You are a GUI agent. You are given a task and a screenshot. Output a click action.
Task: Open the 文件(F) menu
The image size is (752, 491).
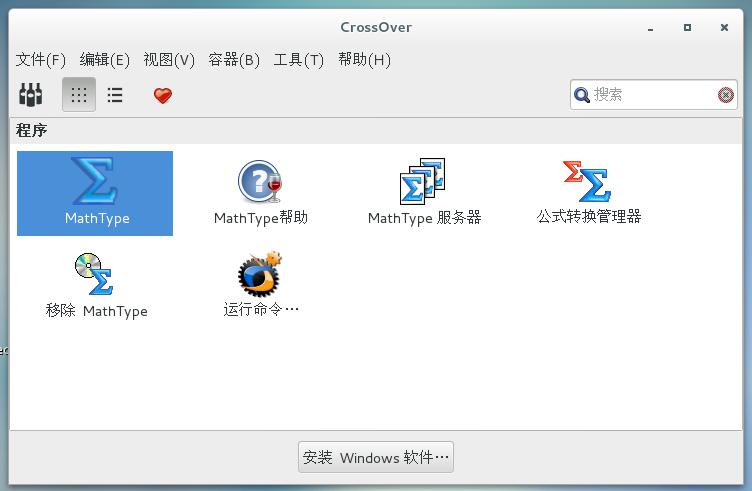41,60
